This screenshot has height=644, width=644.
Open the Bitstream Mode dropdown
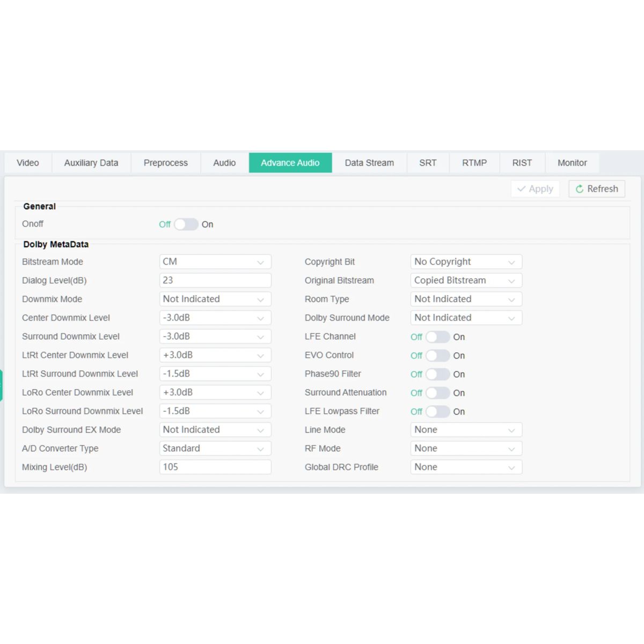[x=215, y=262]
